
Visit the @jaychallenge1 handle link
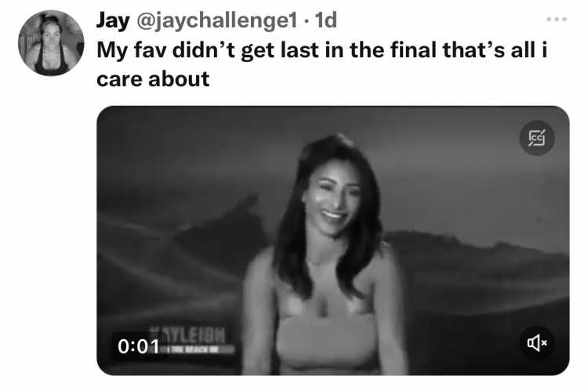click(x=216, y=20)
